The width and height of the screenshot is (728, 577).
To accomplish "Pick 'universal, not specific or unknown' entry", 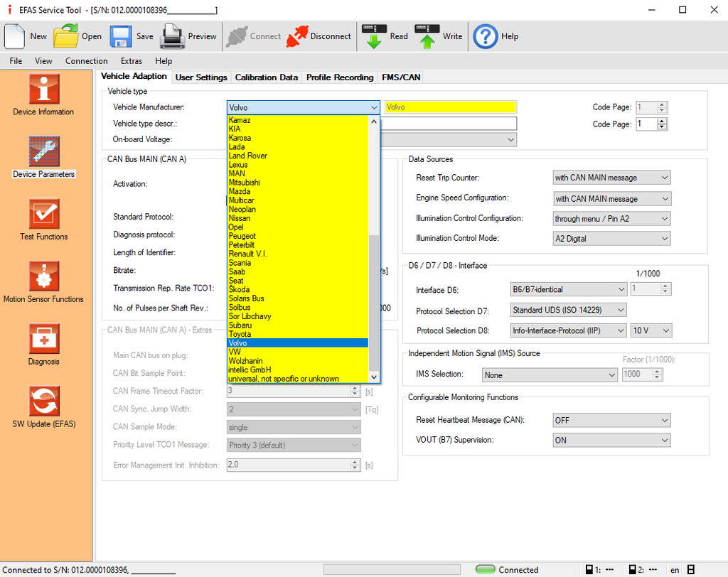I will (x=298, y=379).
